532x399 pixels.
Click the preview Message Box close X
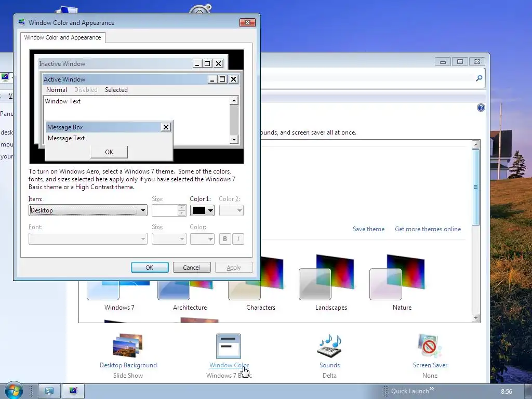(x=166, y=127)
